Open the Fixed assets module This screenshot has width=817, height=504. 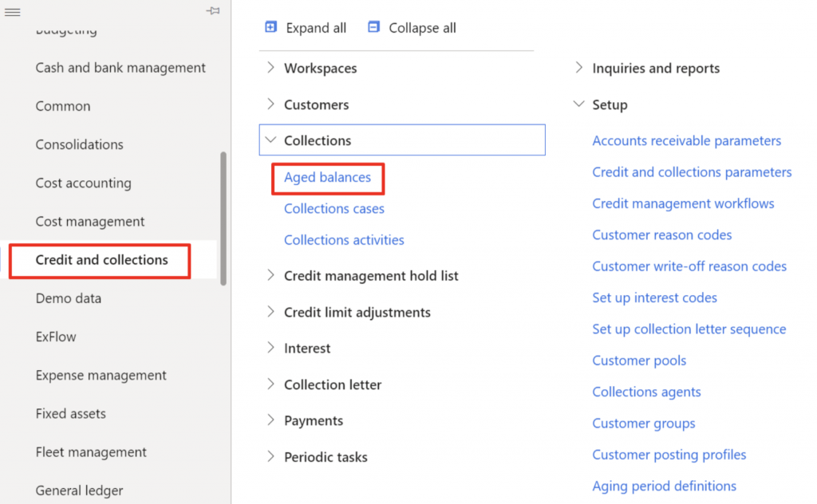click(x=71, y=413)
